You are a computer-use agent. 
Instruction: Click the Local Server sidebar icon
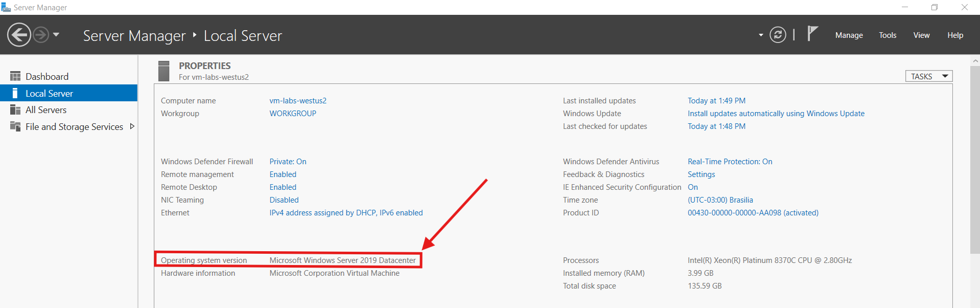tap(15, 93)
